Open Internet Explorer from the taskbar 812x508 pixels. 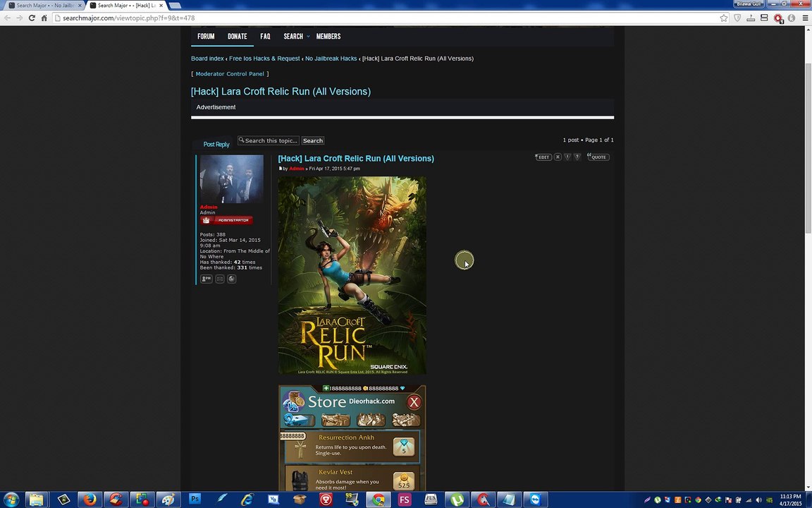coord(247,500)
